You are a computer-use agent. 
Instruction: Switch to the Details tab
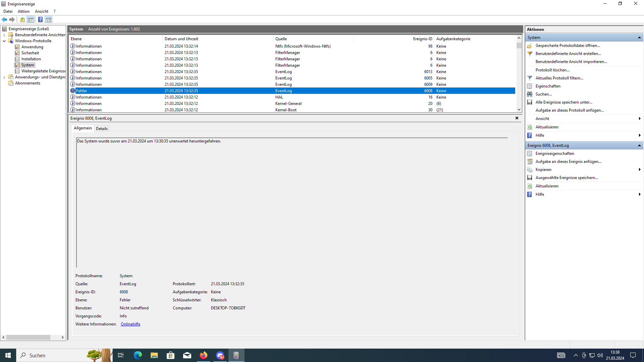(102, 128)
